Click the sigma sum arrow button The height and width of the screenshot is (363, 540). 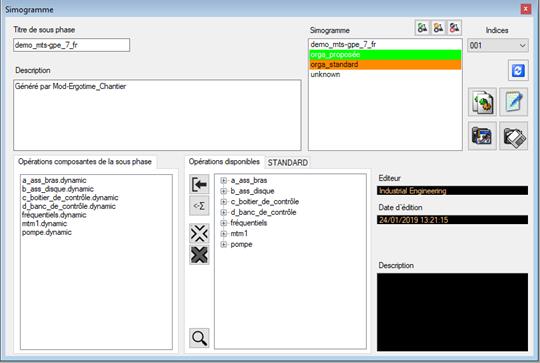(199, 206)
